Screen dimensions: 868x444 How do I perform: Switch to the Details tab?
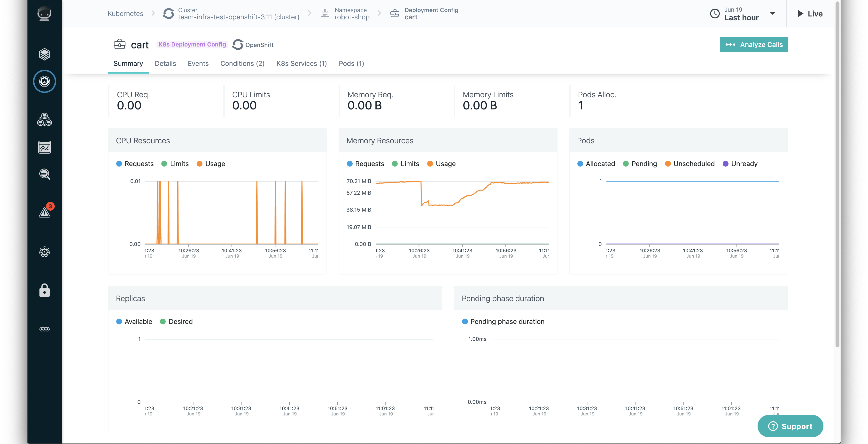tap(165, 63)
